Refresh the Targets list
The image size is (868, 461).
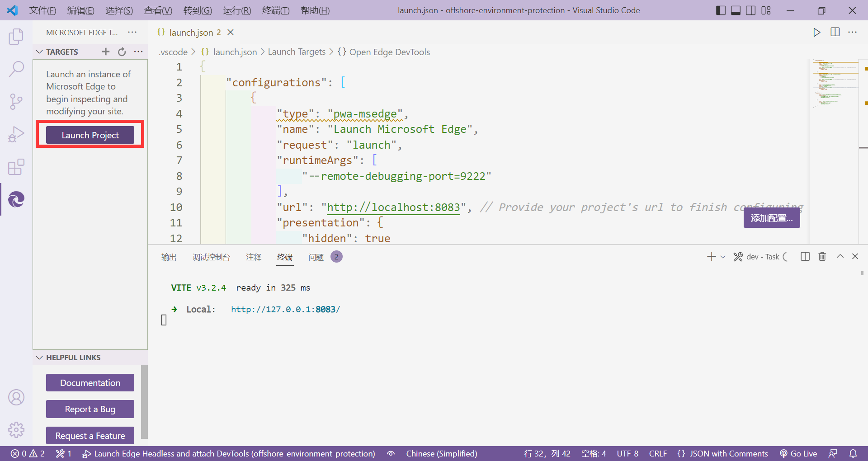(x=122, y=52)
